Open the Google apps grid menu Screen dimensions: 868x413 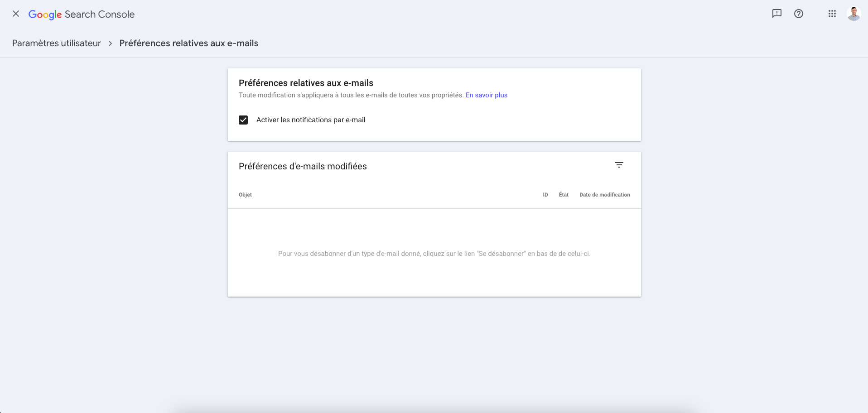pos(832,14)
